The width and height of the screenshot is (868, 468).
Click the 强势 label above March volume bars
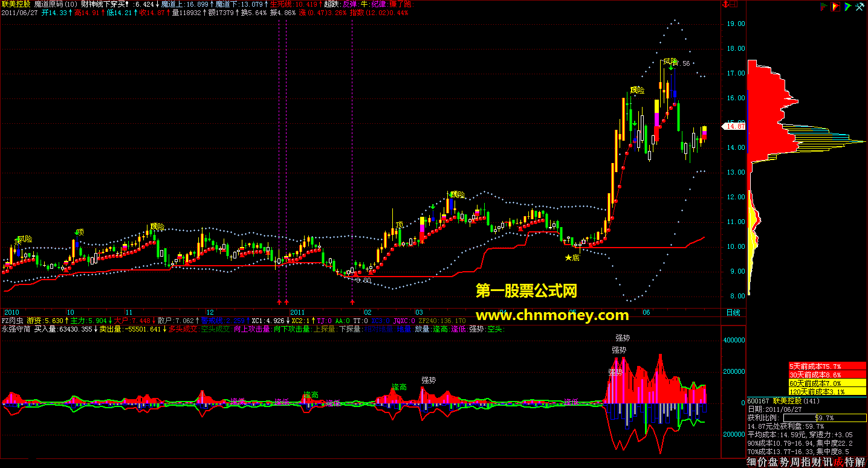coord(429,380)
